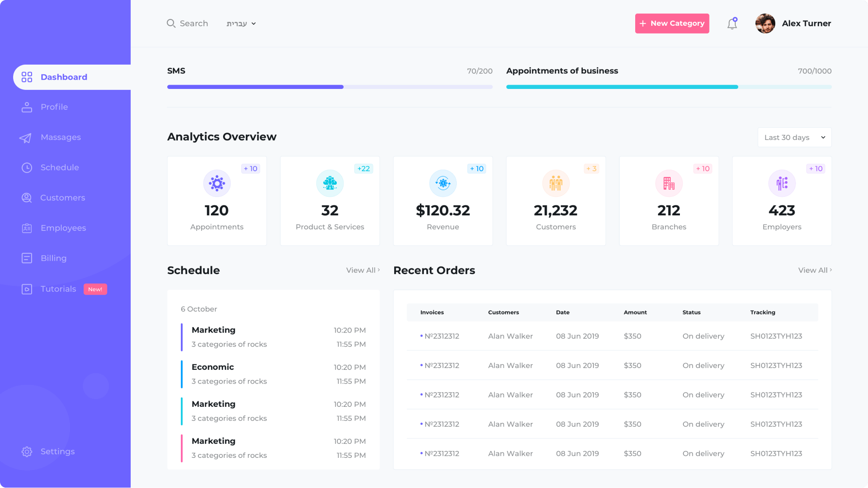Expand the Last 30 days dropdown

(795, 138)
